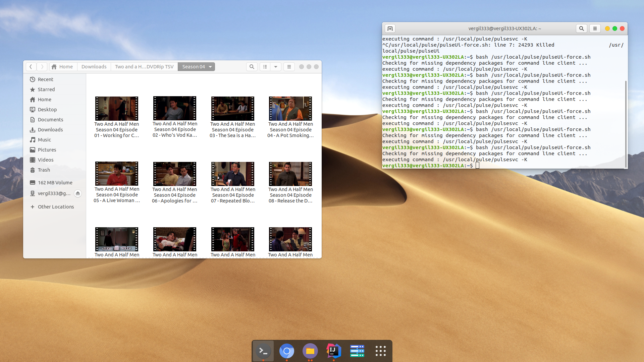The height and width of the screenshot is (362, 644).
Task: Select Episode 04 - A Pot Smoking... video
Action: pyautogui.click(x=290, y=117)
